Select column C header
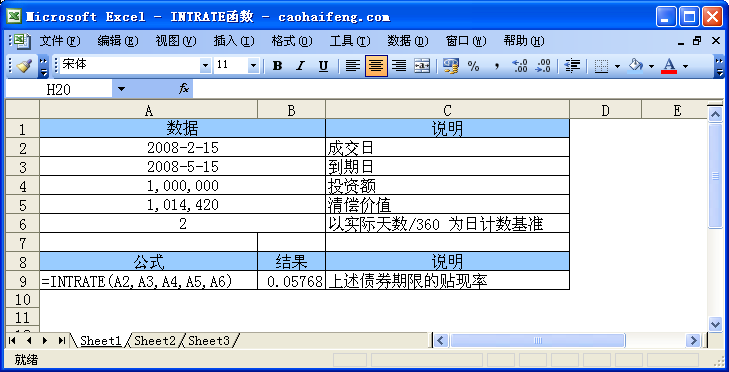 (447, 110)
